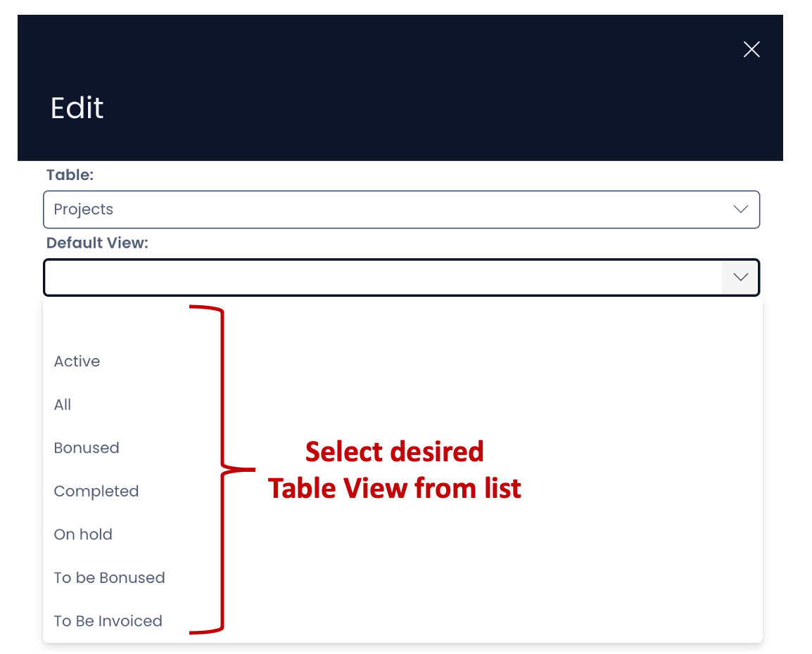Choose Active from the view list

(402, 361)
